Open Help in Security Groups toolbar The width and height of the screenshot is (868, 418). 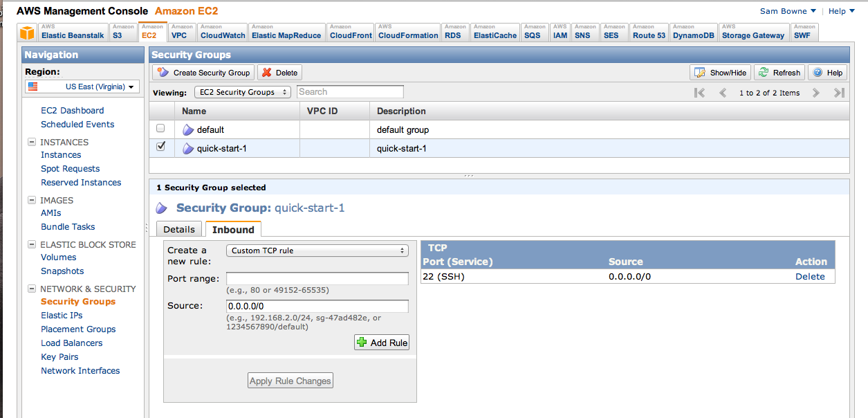pyautogui.click(x=827, y=73)
